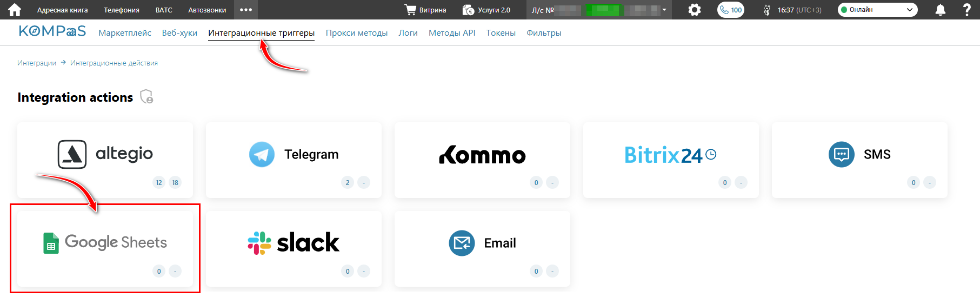Open Телефония menu
Screen dimensions: 980x297
122,10
